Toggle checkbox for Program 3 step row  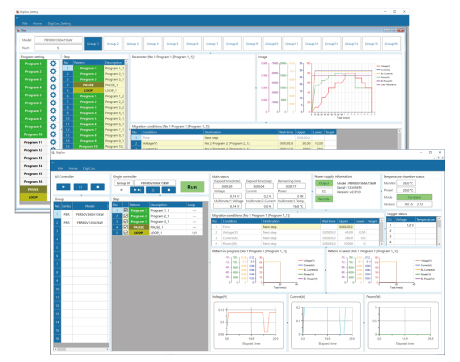126,221
